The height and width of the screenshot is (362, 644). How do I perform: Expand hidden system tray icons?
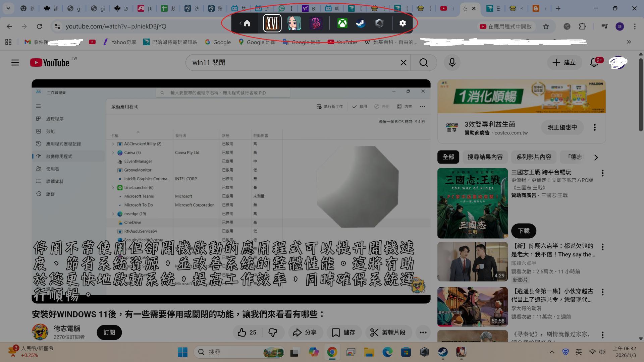(x=552, y=352)
